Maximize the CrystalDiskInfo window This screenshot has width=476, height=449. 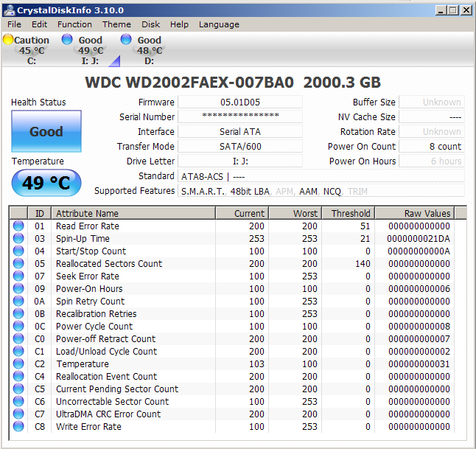coord(453,10)
